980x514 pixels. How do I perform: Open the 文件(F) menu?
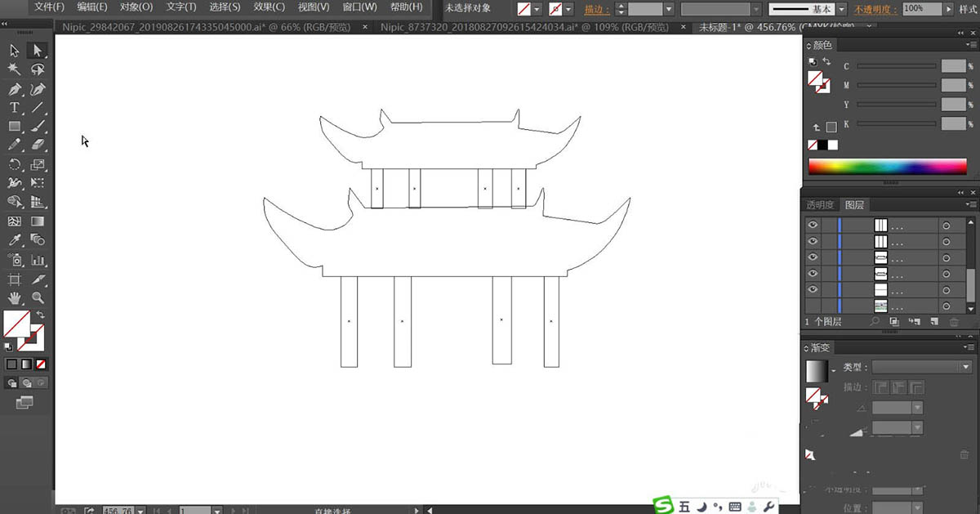pos(50,7)
